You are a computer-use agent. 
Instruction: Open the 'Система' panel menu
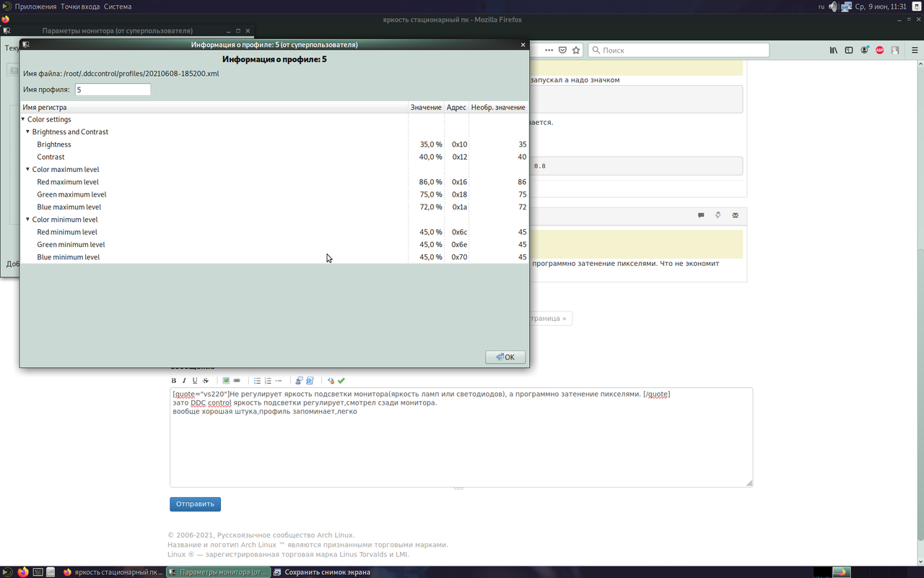118,7
